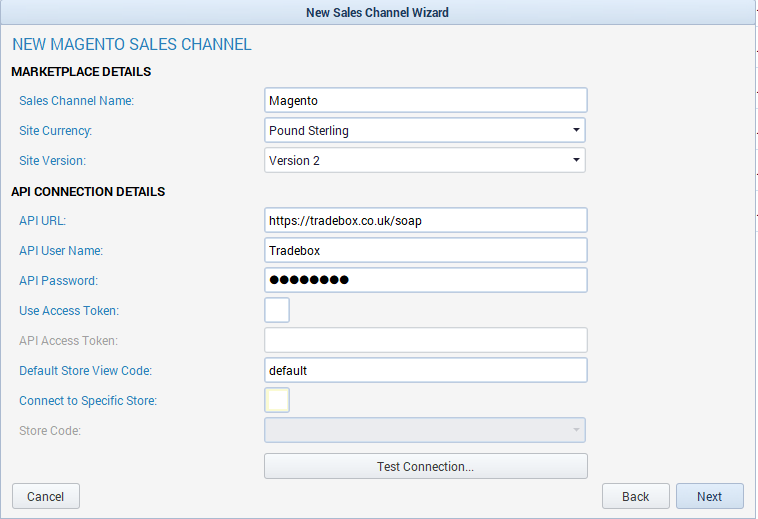Click the Connect to Specific Store label
The image size is (758, 519).
pyautogui.click(x=88, y=401)
